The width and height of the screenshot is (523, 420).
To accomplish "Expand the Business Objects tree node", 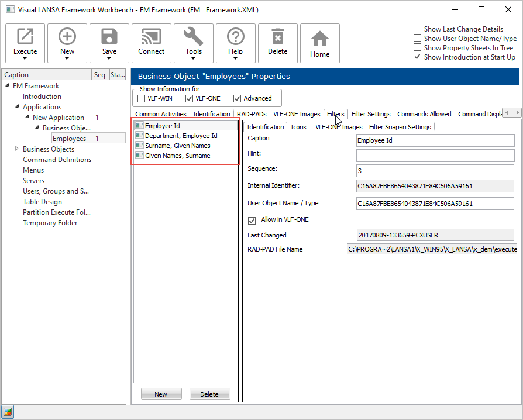I will (17, 149).
